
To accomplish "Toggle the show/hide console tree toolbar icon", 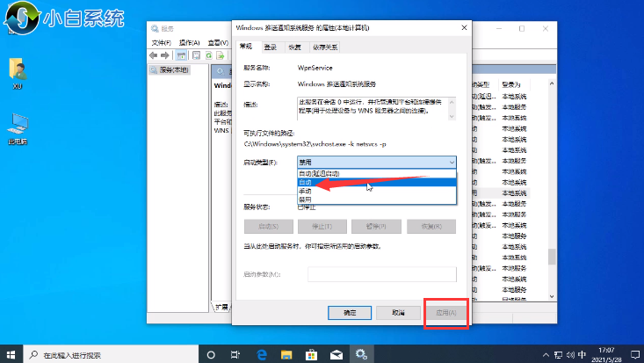I will coord(181,55).
